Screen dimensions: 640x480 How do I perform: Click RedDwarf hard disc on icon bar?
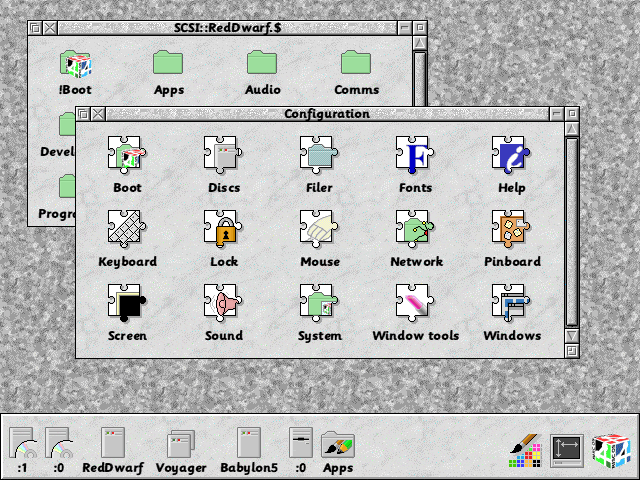(113, 443)
